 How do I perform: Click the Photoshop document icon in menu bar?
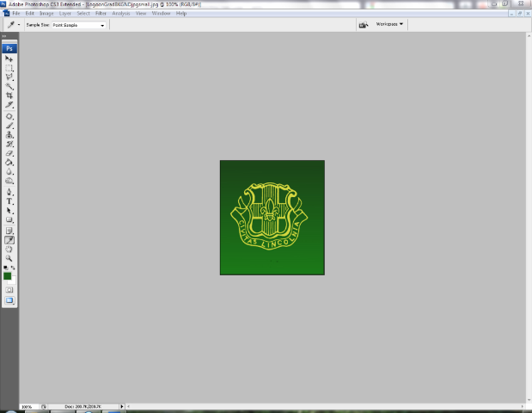(6, 13)
